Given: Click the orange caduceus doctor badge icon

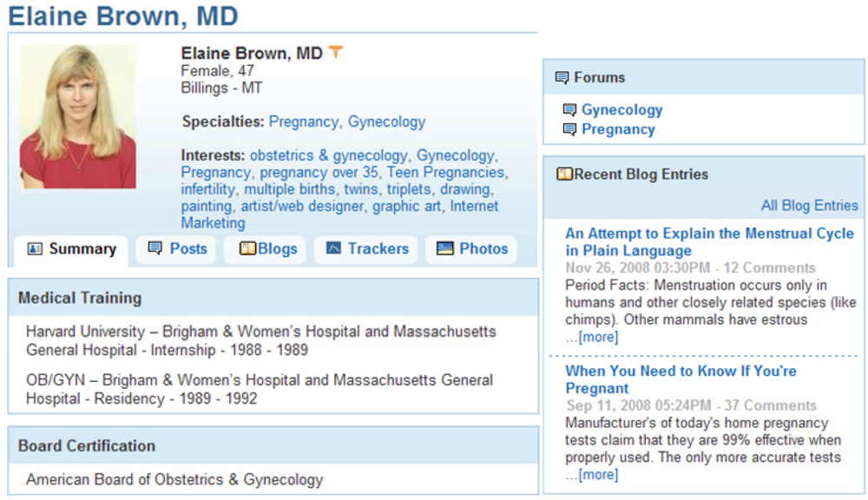Looking at the screenshot, I should click(336, 53).
